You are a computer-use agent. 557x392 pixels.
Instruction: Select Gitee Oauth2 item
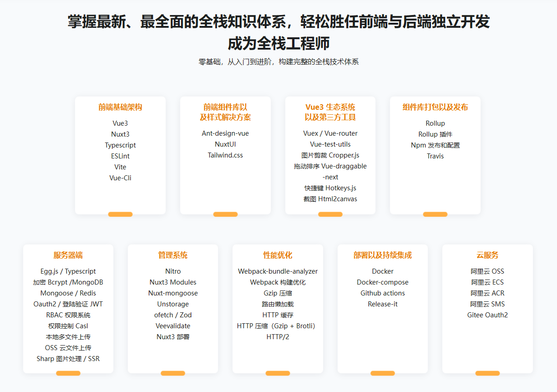point(487,315)
